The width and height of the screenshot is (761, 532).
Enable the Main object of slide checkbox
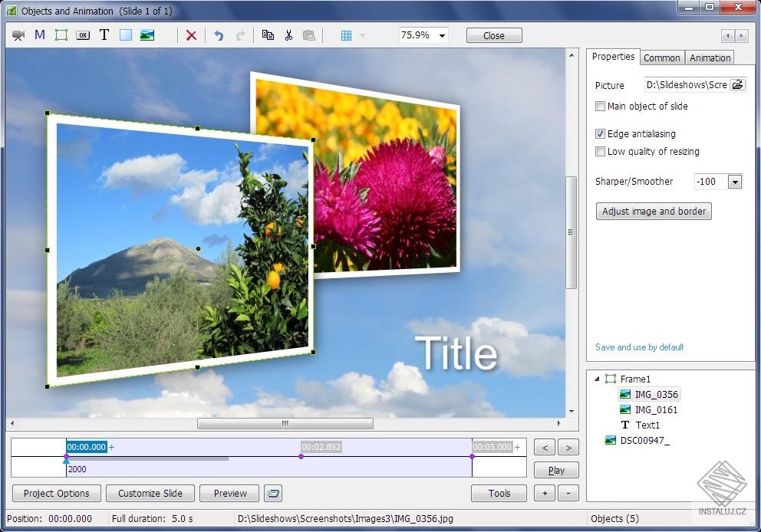(600, 107)
